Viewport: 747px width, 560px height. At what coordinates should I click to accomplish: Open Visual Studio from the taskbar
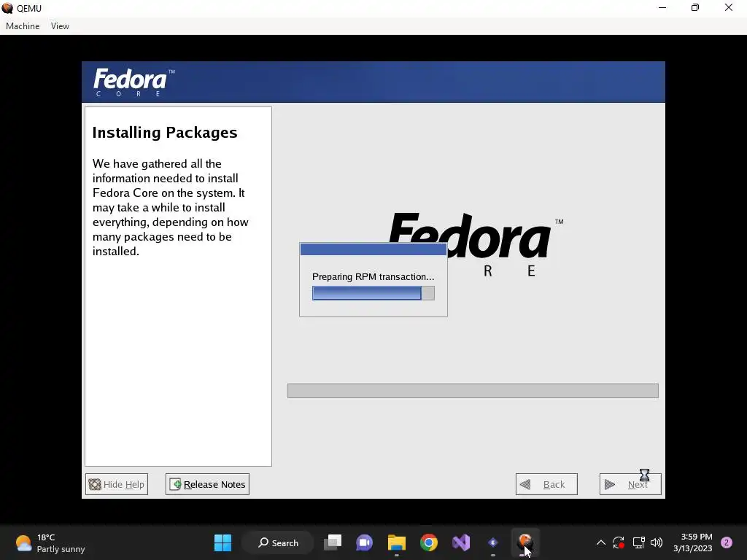tap(461, 542)
